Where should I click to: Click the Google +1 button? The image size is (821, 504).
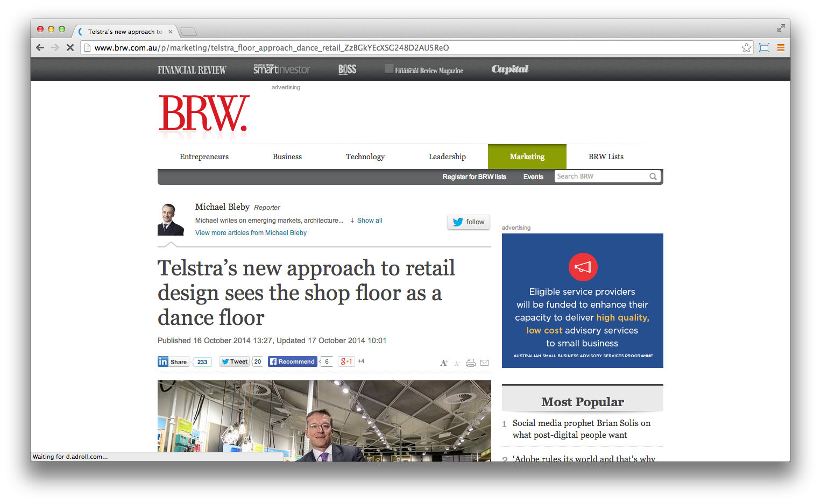[346, 361]
